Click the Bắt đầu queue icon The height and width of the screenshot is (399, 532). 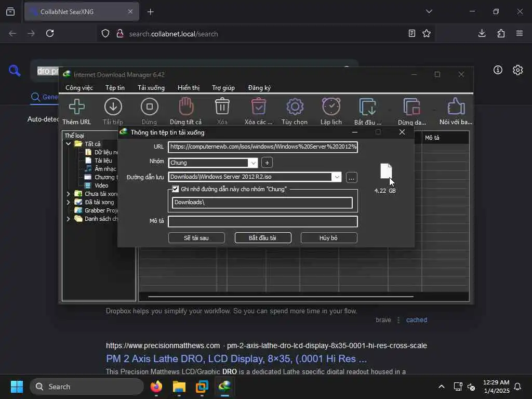368,111
